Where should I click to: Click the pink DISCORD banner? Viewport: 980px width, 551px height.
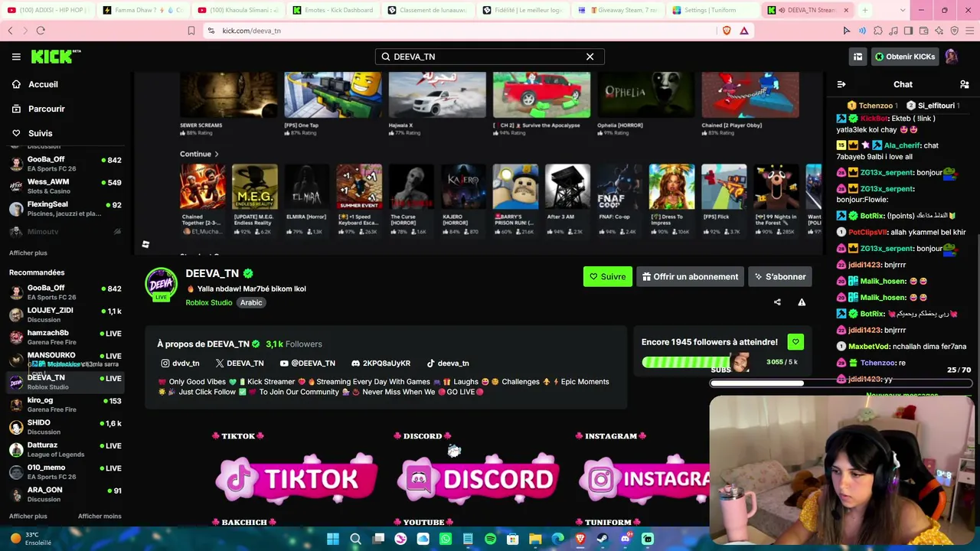[x=479, y=479]
